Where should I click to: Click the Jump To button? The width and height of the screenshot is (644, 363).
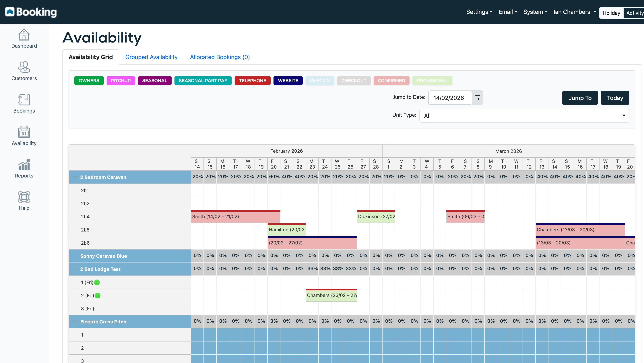point(580,98)
